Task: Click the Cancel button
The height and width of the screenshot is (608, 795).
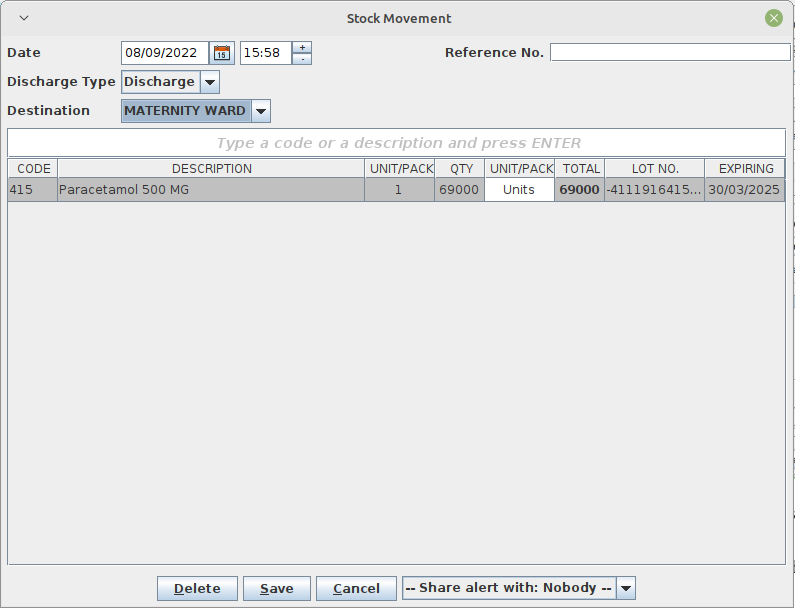Action: 356,589
